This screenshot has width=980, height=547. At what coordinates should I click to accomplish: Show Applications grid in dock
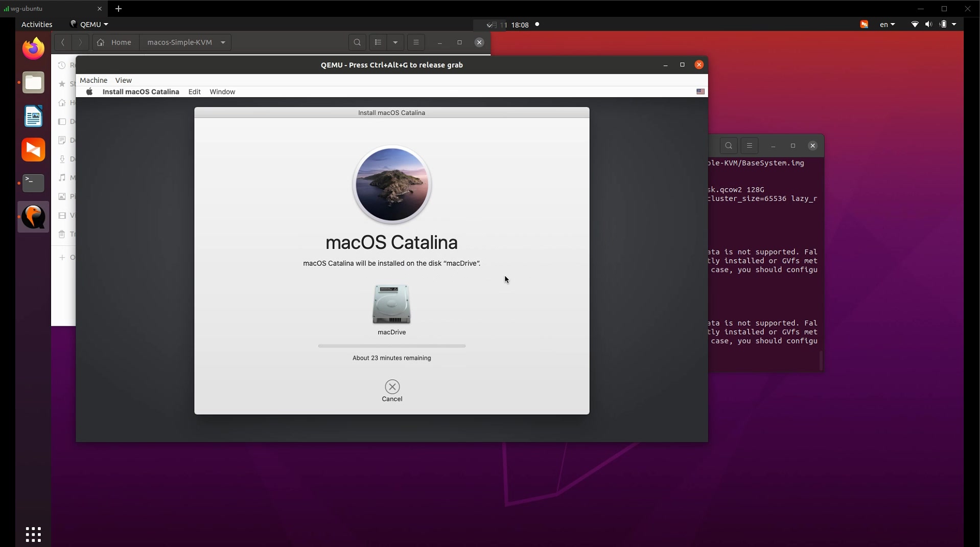[x=33, y=535]
